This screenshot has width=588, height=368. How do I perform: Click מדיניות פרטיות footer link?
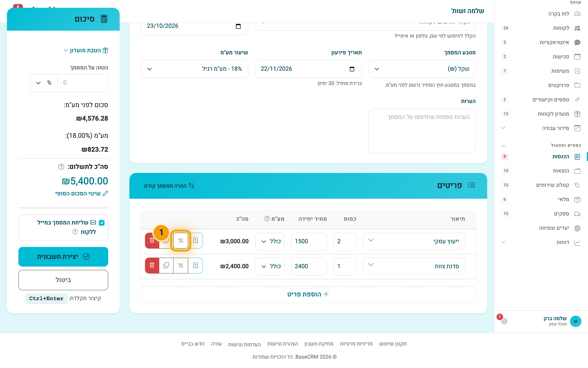(x=356, y=344)
